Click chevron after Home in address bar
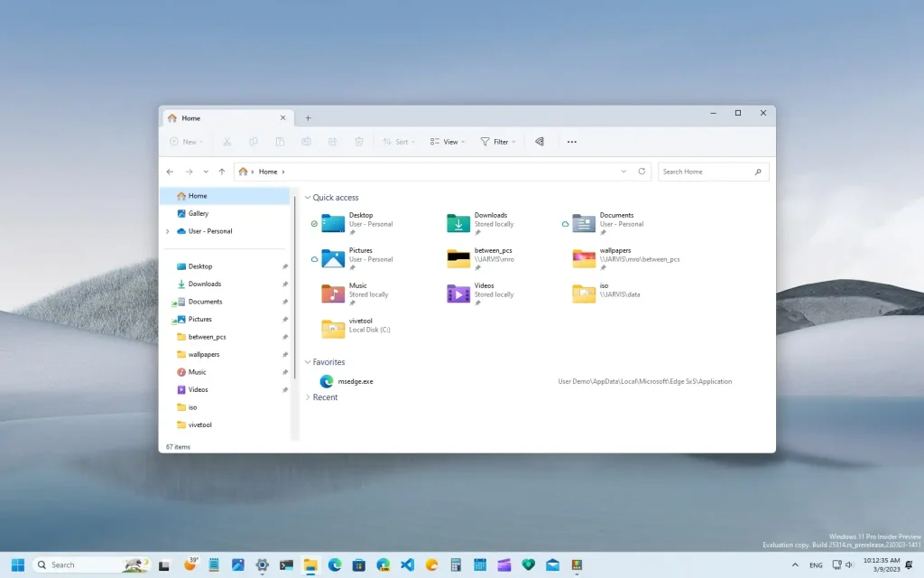The image size is (924, 578). pyautogui.click(x=283, y=172)
